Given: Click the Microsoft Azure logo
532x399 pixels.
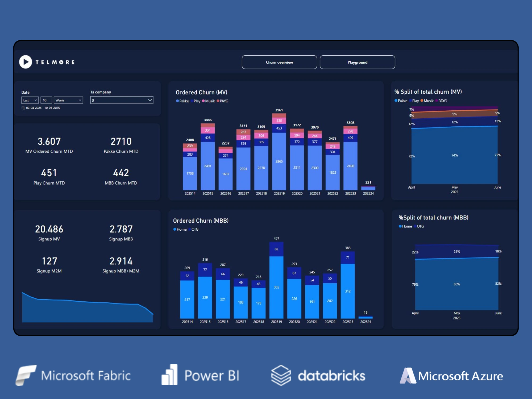Looking at the screenshot, I should click(x=408, y=376).
